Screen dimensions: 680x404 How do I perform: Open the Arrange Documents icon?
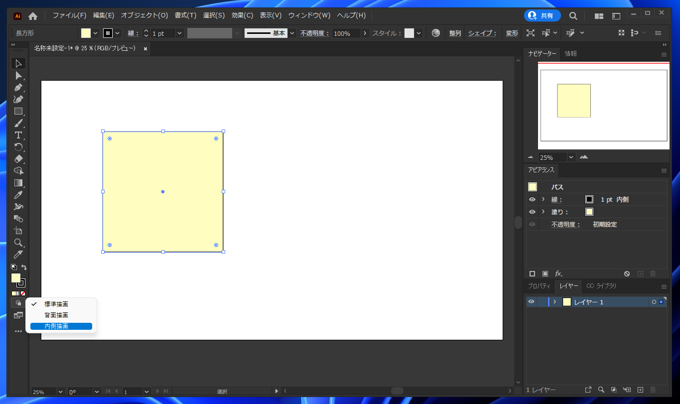coord(599,16)
